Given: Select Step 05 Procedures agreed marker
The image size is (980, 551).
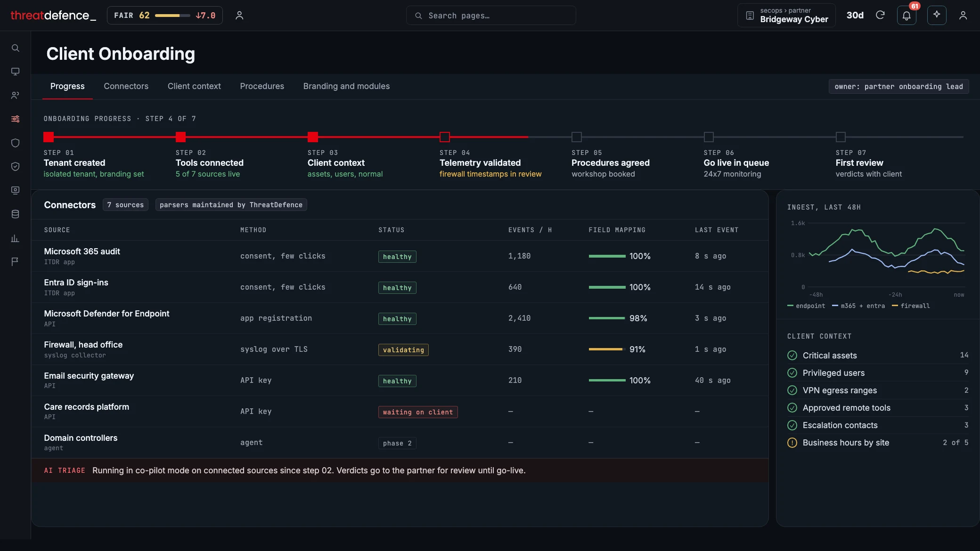Looking at the screenshot, I should 576,137.
